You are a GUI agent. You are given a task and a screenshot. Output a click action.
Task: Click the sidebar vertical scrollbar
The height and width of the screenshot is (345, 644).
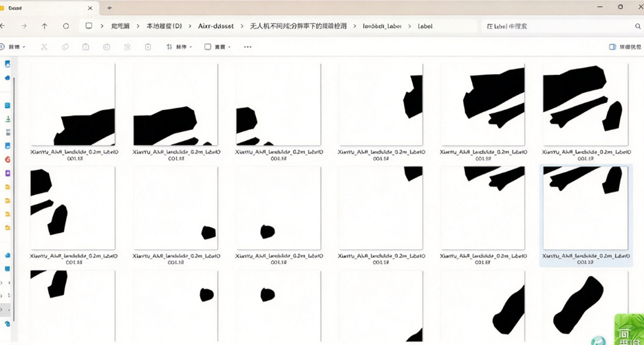tap(14, 199)
